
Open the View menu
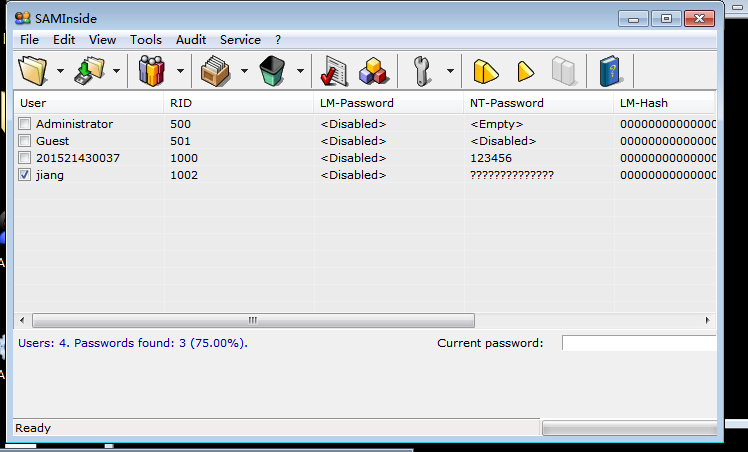[x=102, y=40]
